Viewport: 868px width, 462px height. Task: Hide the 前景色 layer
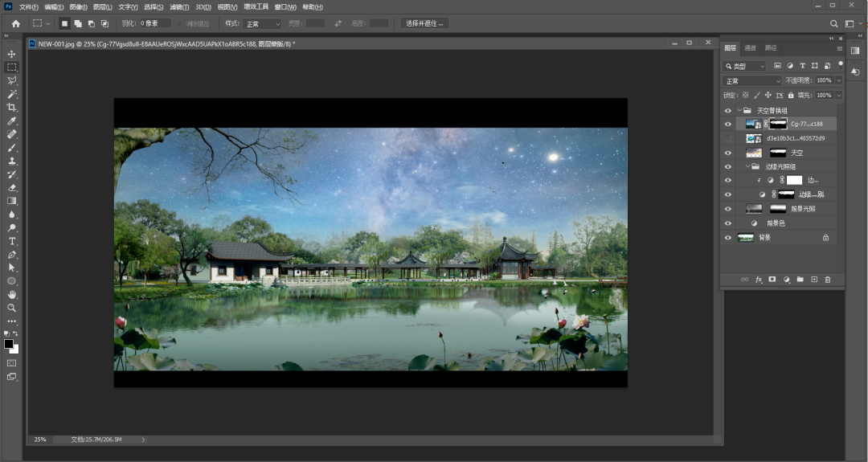pos(728,223)
